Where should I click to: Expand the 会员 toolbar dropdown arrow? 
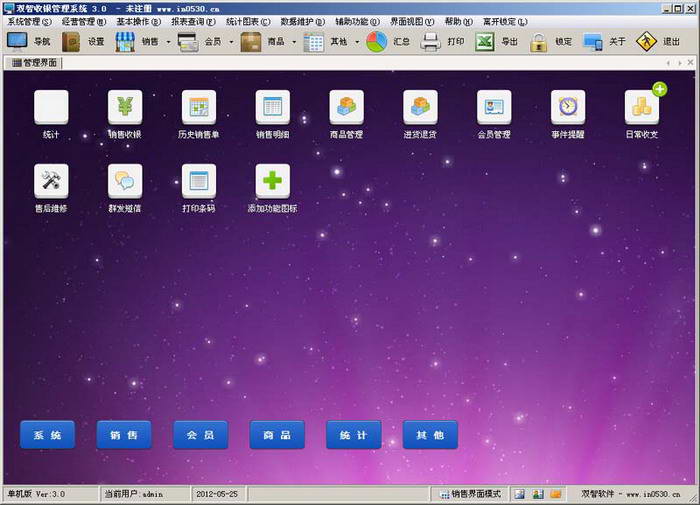[231, 42]
